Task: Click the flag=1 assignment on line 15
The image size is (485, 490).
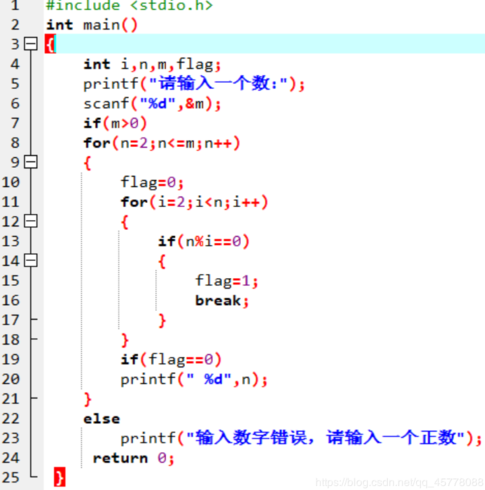Action: [227, 281]
